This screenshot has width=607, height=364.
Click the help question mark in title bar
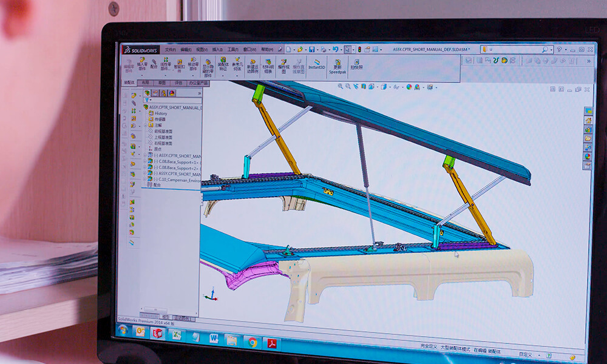point(559,50)
